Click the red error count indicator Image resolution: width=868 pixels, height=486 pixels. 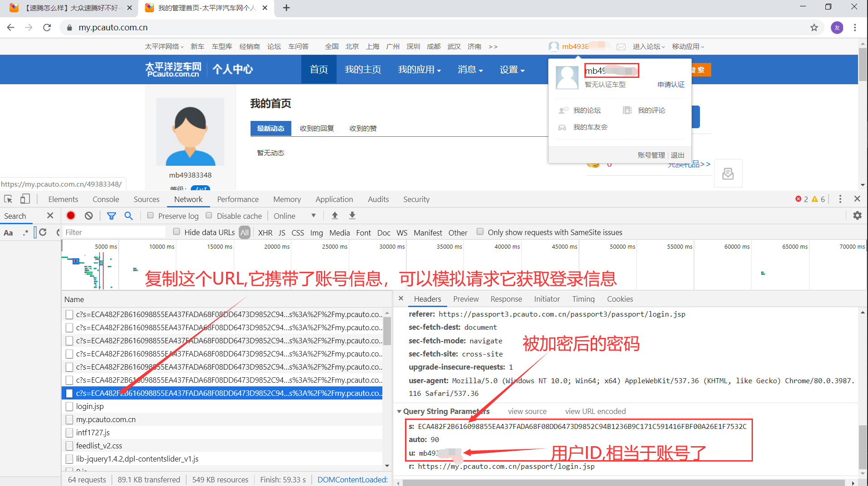(x=801, y=199)
